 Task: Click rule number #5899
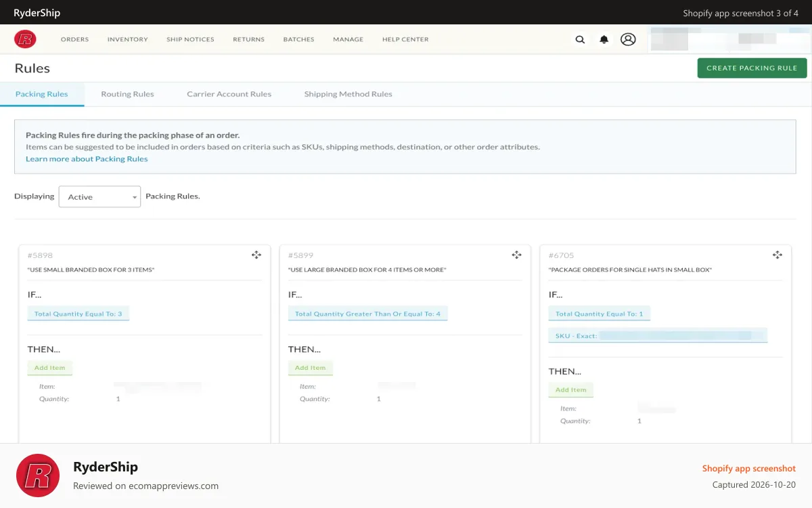click(x=300, y=255)
